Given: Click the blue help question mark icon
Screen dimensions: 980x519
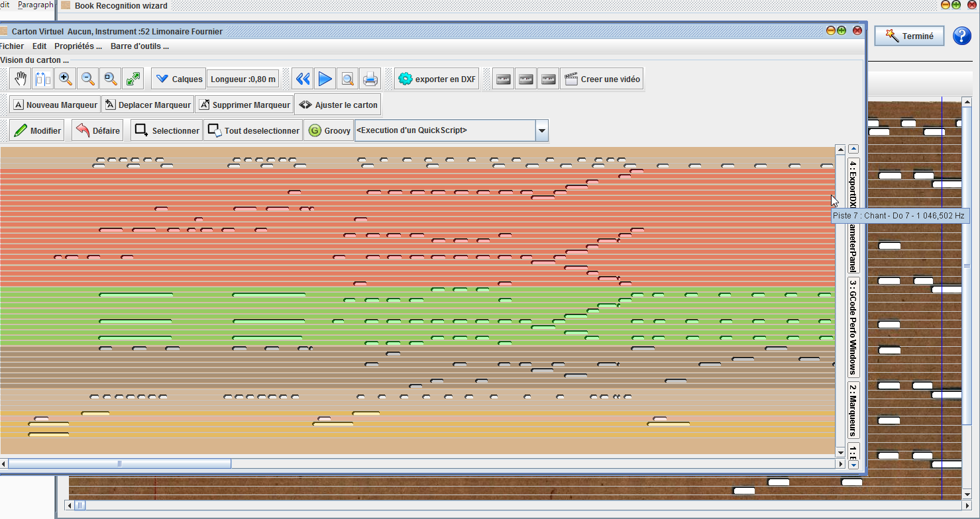Looking at the screenshot, I should click(x=961, y=36).
